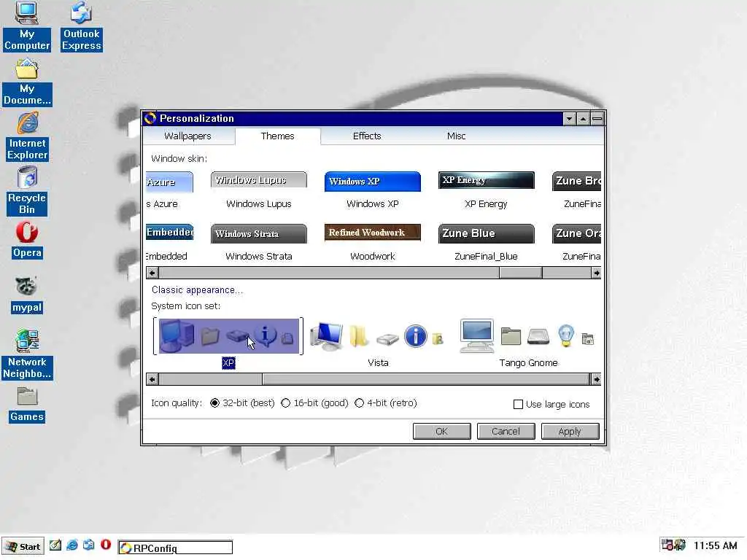
Task: Switch to the Themes tab
Action: coord(278,136)
